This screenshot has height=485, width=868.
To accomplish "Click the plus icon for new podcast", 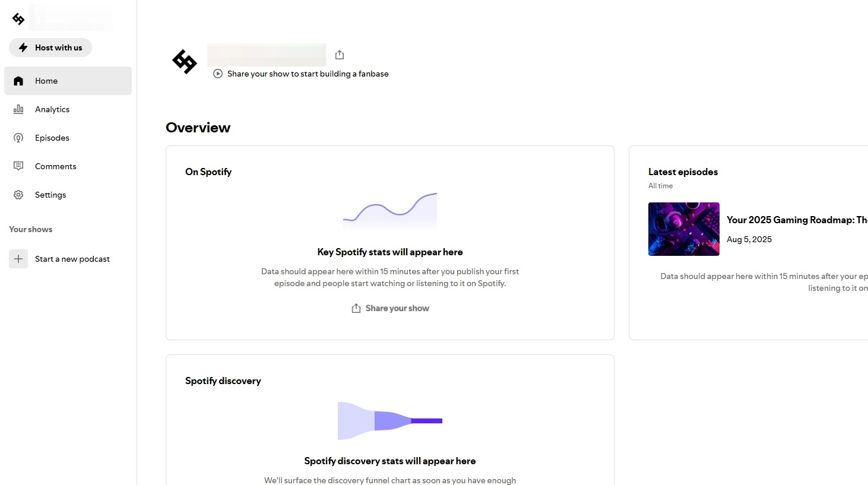I will point(18,259).
